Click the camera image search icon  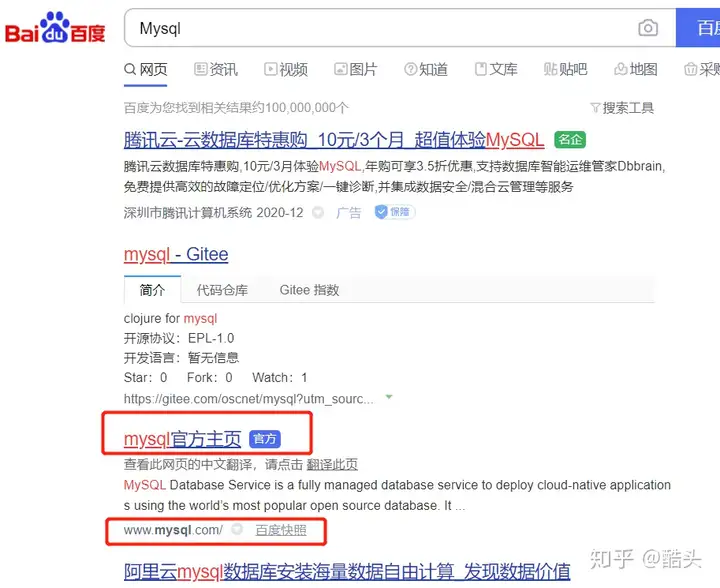pos(648,28)
